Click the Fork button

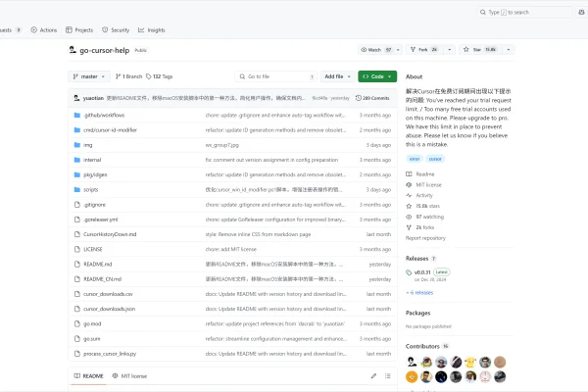(425, 50)
